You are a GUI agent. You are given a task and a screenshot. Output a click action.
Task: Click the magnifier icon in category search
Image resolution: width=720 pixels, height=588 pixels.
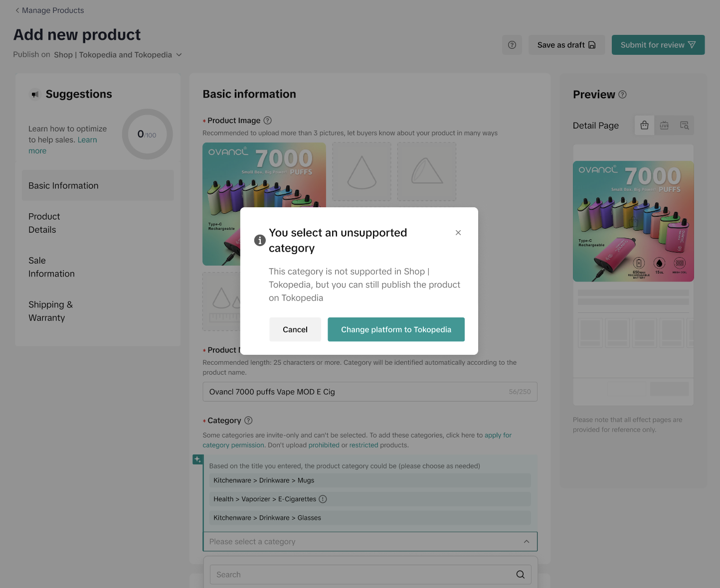coord(520,575)
